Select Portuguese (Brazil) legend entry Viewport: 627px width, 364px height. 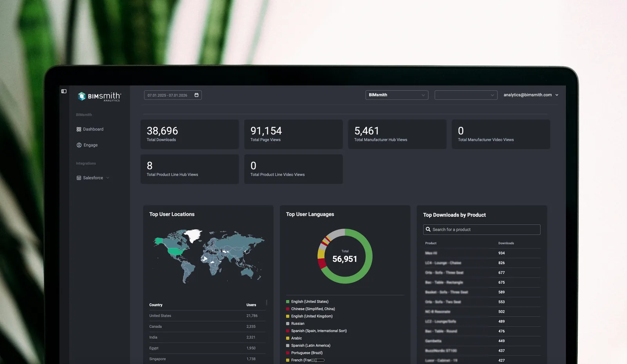pyautogui.click(x=304, y=353)
